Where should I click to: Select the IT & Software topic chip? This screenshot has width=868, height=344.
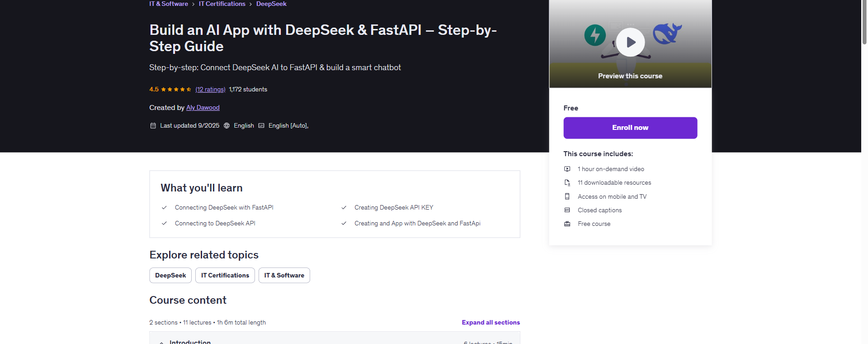tap(284, 275)
